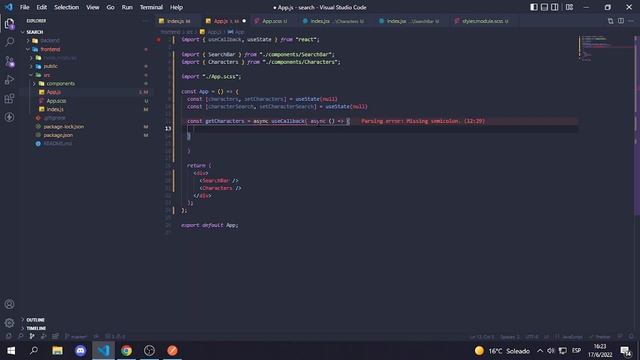640x360 pixels.
Task: Open the Explorer view in activity bar
Action: pyautogui.click(x=9, y=24)
